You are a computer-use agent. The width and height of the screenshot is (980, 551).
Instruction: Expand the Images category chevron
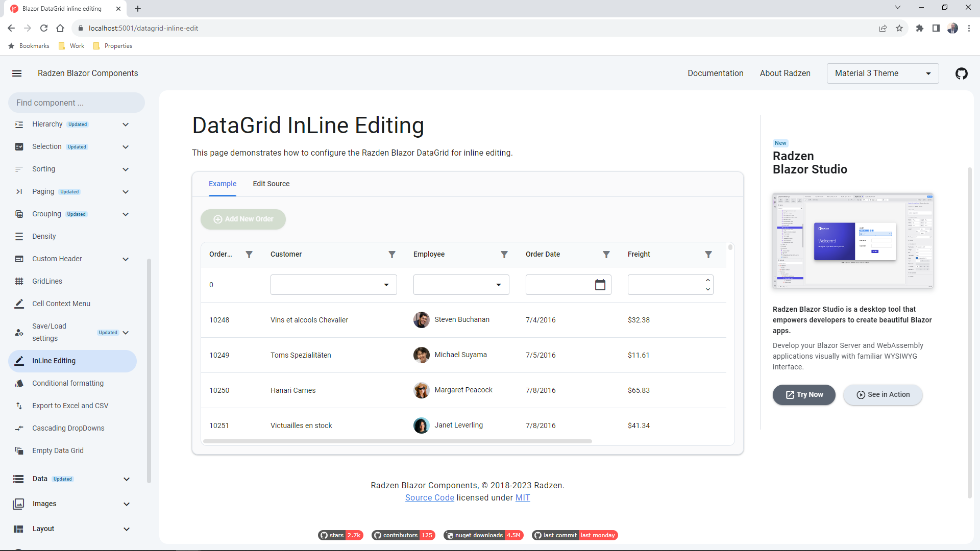click(x=127, y=504)
